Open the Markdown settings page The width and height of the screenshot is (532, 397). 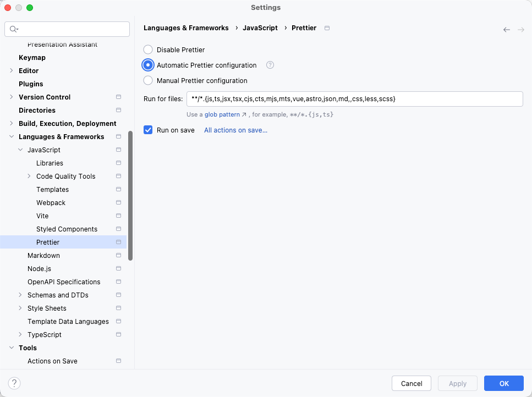[43, 256]
